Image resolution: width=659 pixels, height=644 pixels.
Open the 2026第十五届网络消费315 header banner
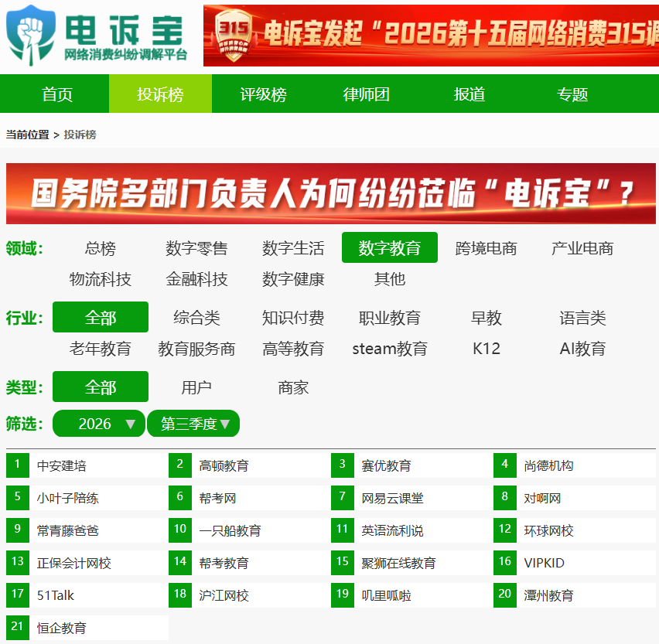431,36
